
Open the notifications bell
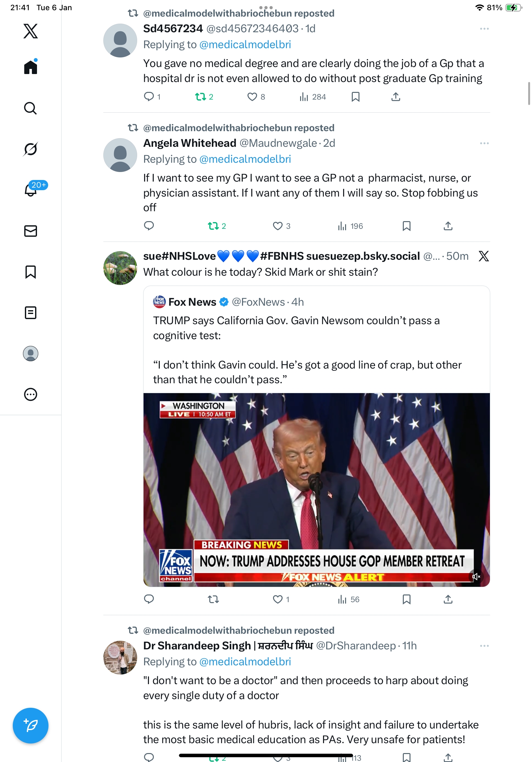[x=31, y=190]
